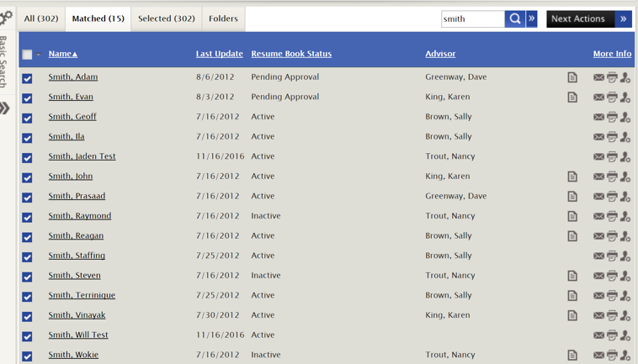Viewport: 638px width, 364px height.
Task: Switch to the Selected (302) tab
Action: coord(167,18)
